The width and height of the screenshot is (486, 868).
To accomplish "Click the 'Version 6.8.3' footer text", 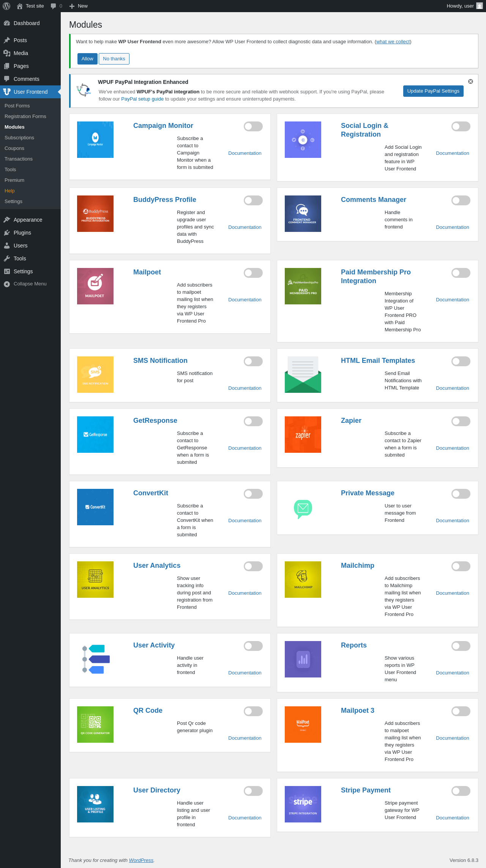I will [464, 860].
